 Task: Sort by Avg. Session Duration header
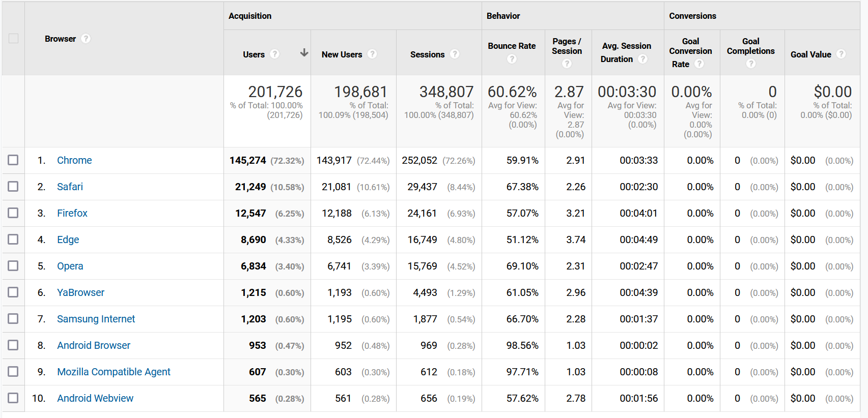(626, 52)
